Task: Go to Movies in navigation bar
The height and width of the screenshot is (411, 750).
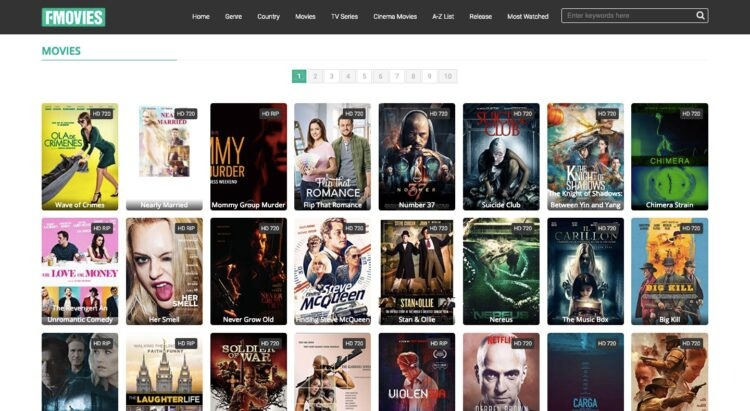Action: click(305, 16)
